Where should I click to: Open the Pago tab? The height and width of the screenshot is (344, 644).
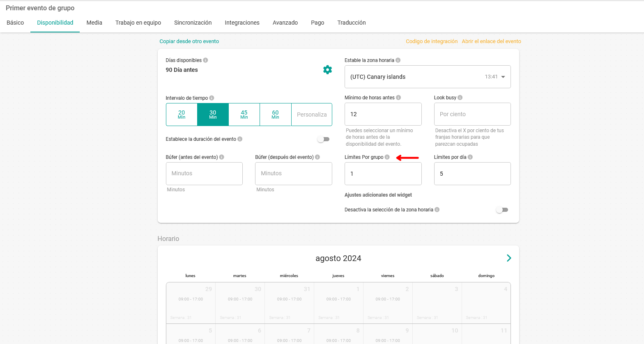coord(317,23)
